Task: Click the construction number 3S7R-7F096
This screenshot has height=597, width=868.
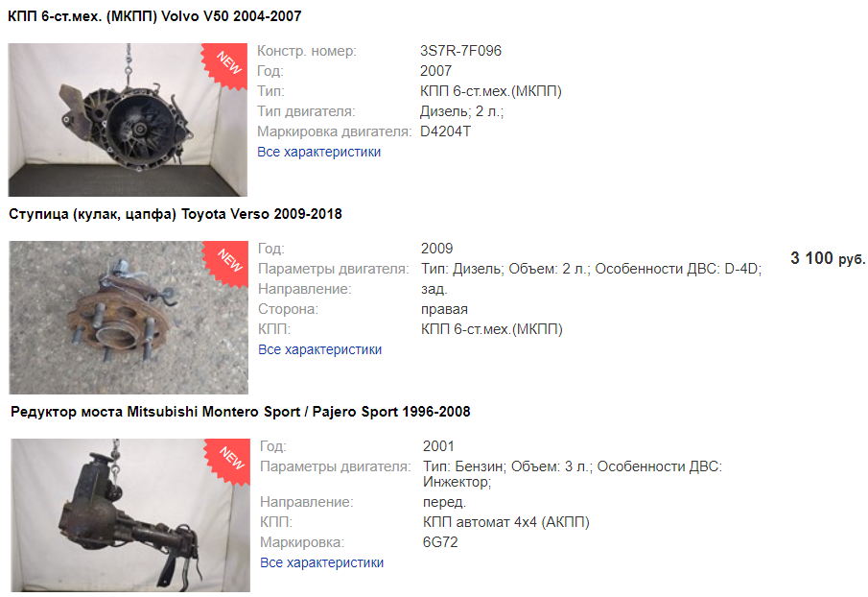Action: coord(460,51)
